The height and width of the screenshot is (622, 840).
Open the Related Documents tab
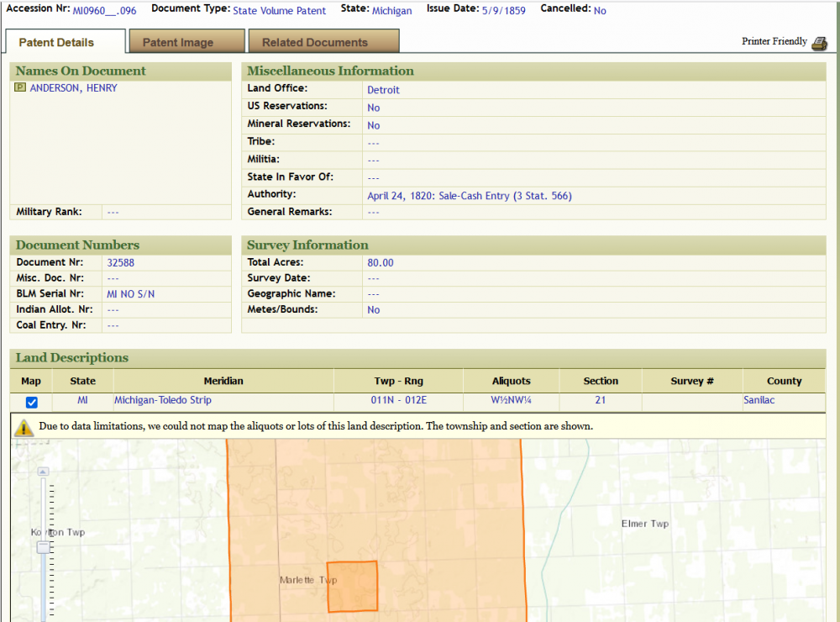[314, 42]
